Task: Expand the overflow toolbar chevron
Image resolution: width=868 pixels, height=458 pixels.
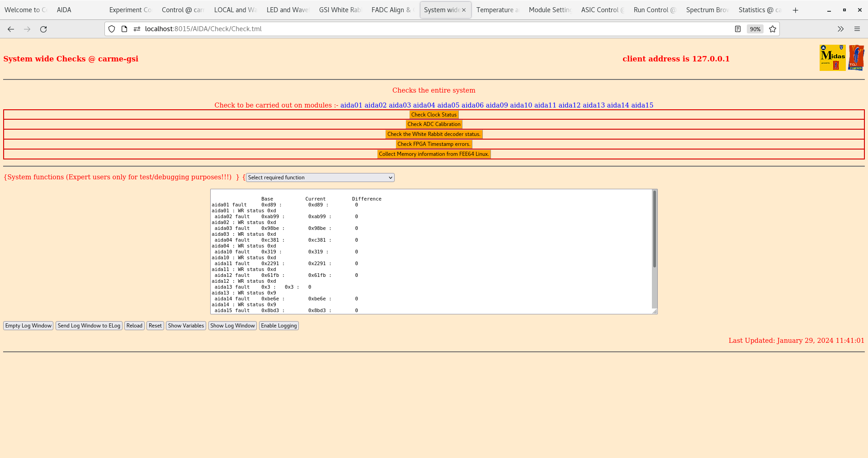Action: click(840, 29)
